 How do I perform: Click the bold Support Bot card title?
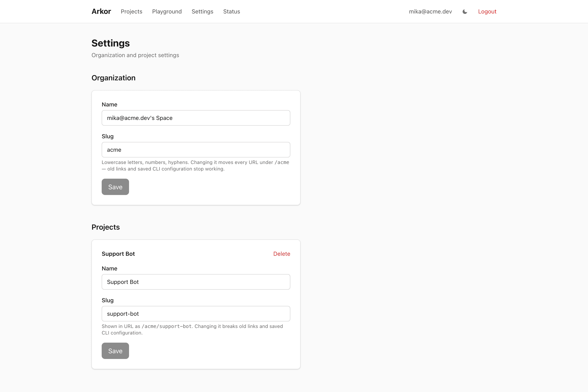[x=118, y=254]
